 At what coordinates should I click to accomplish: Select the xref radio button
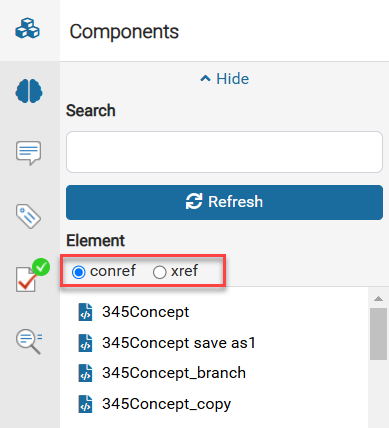pyautogui.click(x=159, y=272)
